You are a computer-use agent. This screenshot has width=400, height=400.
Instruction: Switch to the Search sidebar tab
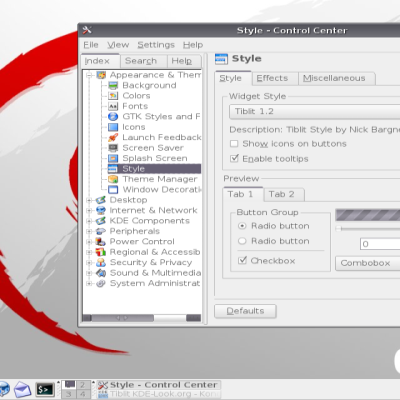click(x=143, y=61)
